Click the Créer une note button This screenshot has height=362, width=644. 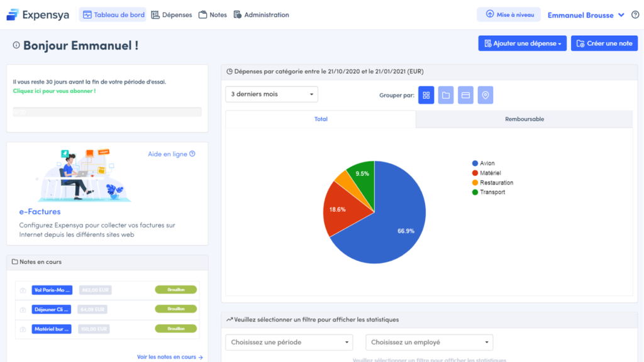pos(604,43)
